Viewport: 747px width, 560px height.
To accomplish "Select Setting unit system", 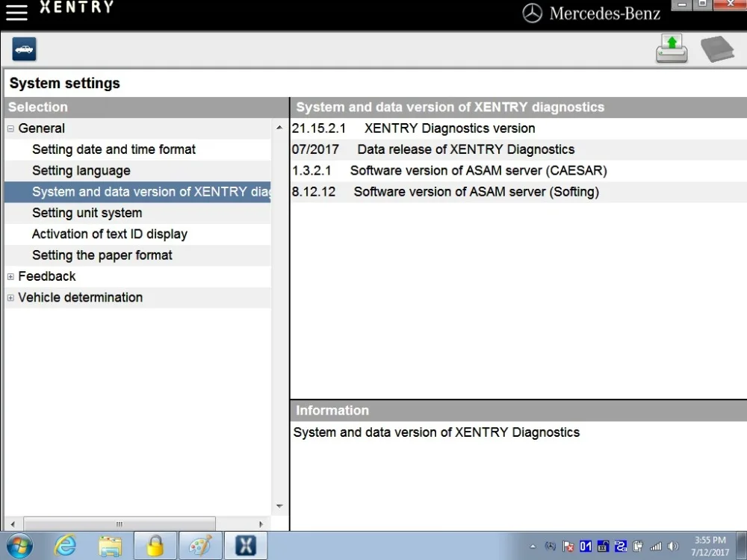I will [87, 213].
